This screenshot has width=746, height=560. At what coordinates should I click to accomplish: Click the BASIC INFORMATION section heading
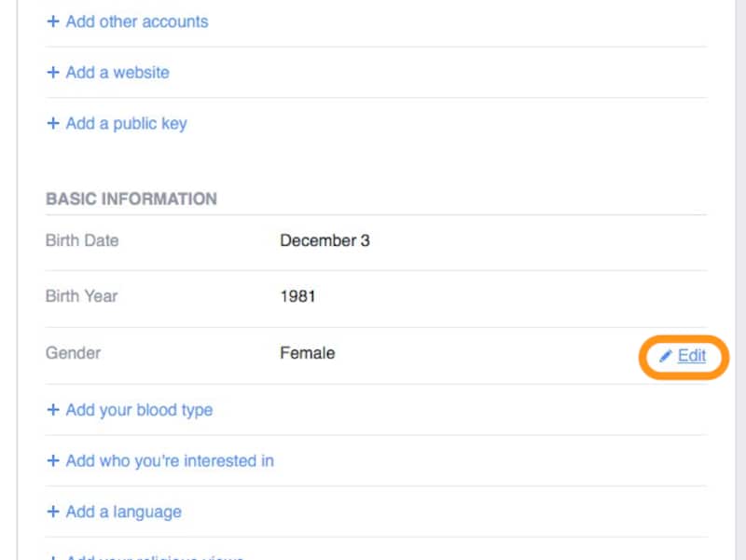pos(131,198)
